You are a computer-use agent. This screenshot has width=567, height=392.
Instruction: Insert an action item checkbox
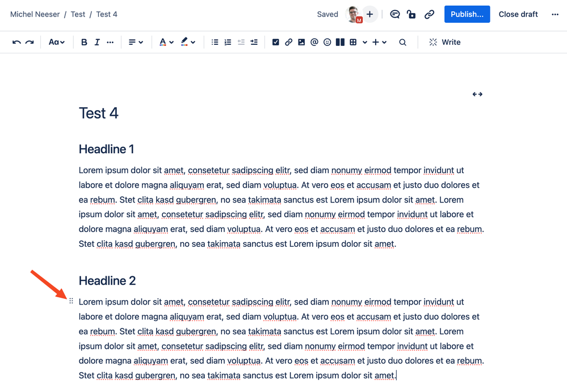(275, 43)
